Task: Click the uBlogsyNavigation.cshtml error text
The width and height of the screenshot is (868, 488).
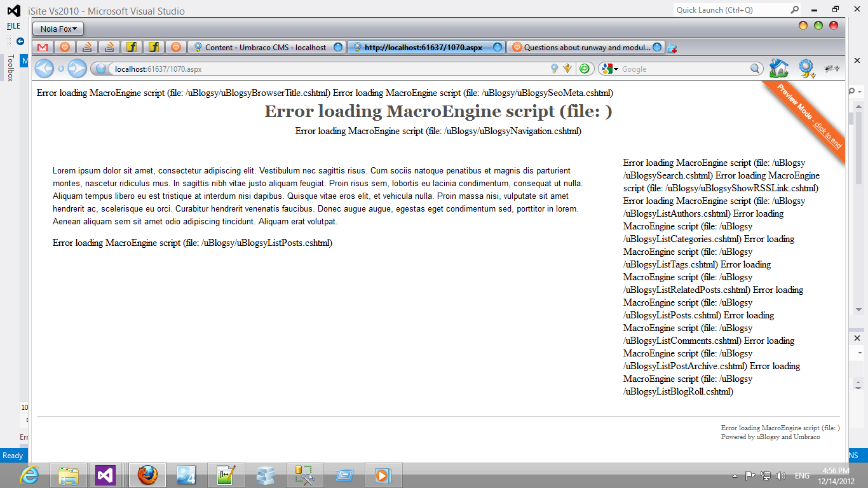Action: tap(438, 131)
